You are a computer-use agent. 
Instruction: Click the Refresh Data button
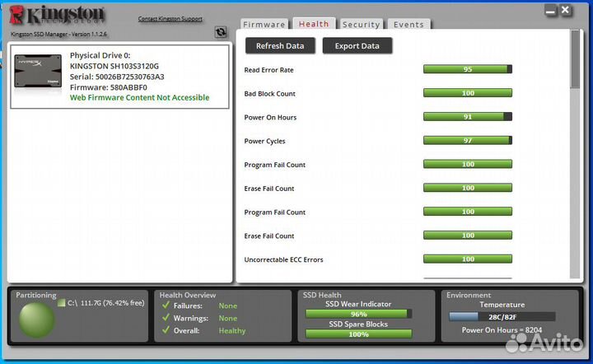[280, 46]
